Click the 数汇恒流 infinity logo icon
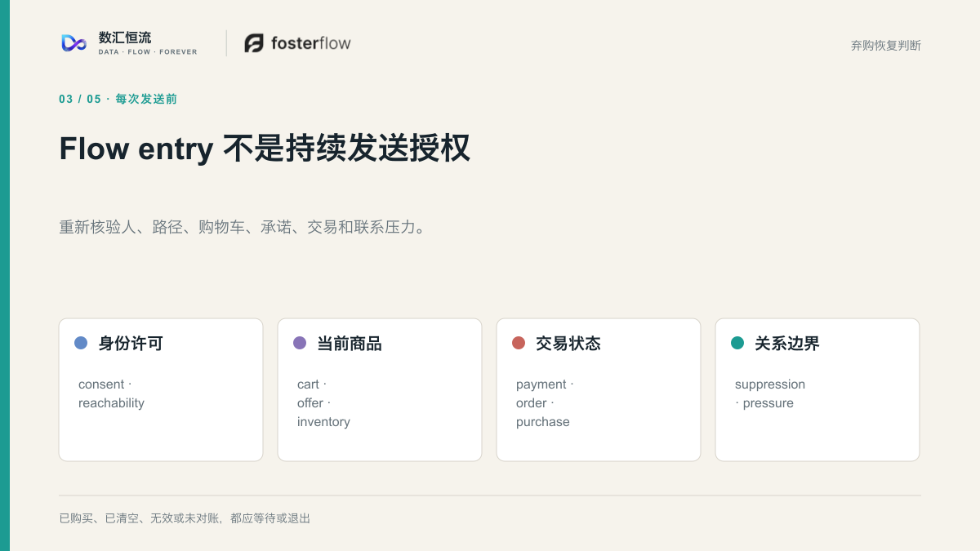 click(74, 43)
